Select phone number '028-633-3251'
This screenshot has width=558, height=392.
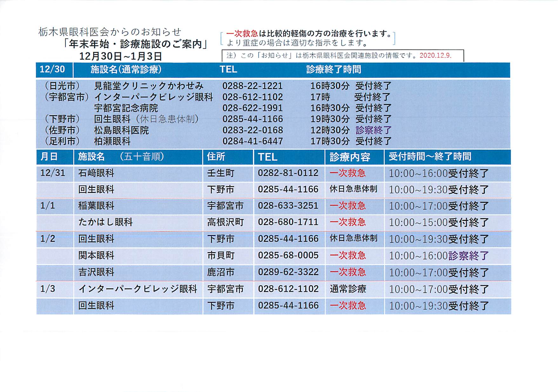coord(288,206)
